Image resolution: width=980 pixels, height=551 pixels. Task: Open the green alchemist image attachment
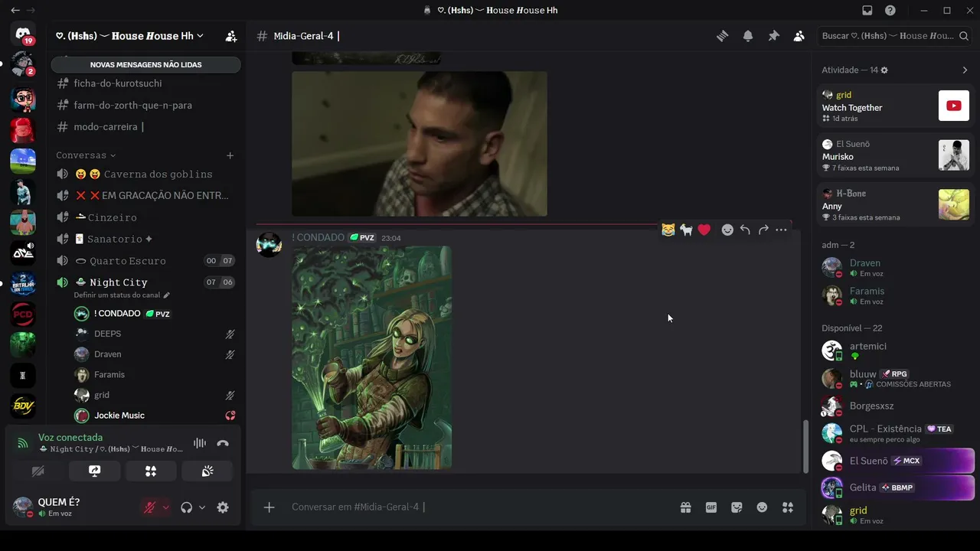click(x=371, y=357)
